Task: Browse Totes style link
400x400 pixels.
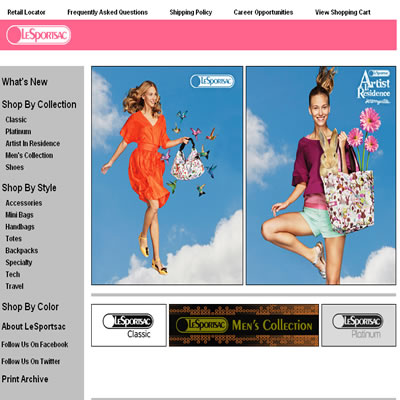Action: [14, 239]
